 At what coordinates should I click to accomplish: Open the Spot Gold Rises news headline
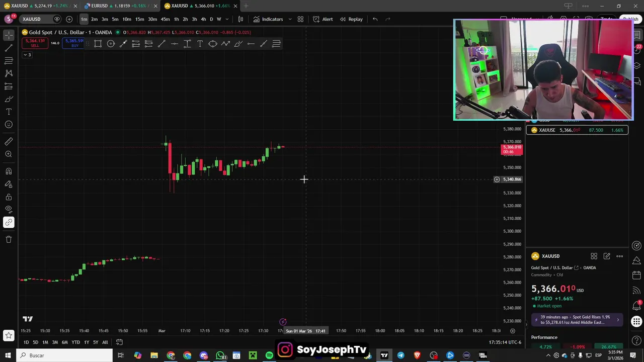click(578, 320)
